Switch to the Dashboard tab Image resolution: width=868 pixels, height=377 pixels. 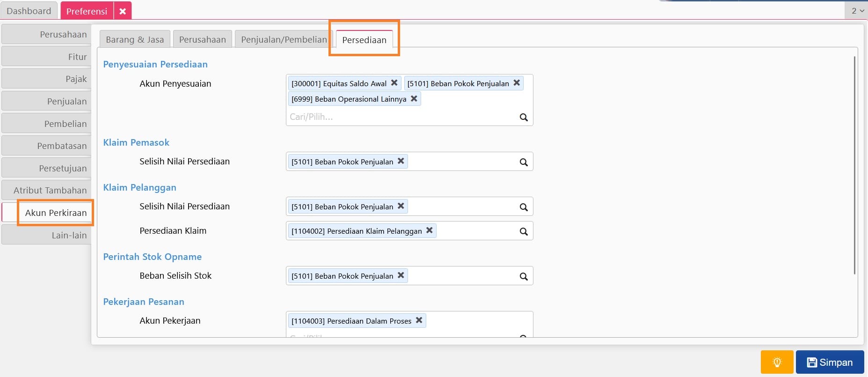coord(29,11)
